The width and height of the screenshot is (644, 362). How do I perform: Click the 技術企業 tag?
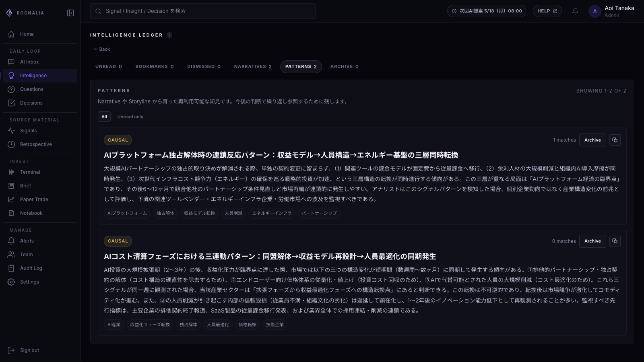275,325
